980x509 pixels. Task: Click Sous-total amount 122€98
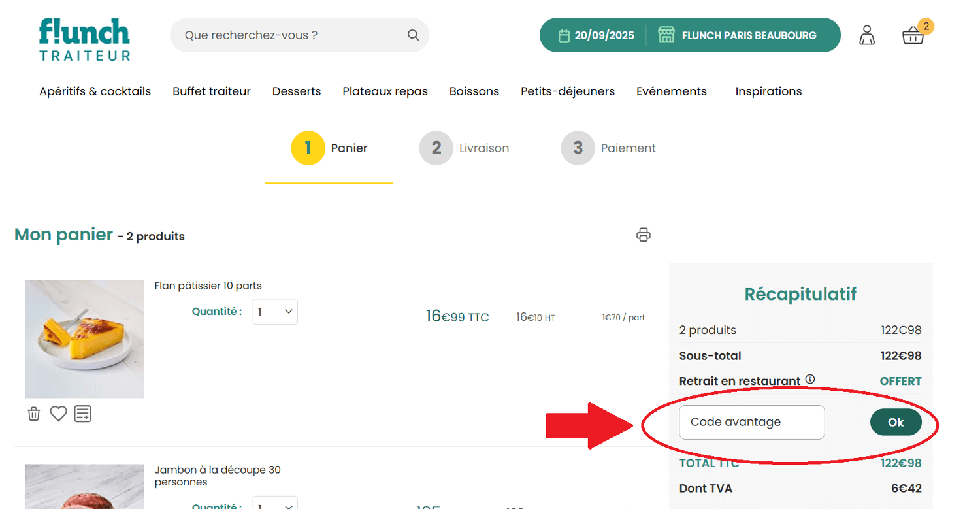[901, 356]
